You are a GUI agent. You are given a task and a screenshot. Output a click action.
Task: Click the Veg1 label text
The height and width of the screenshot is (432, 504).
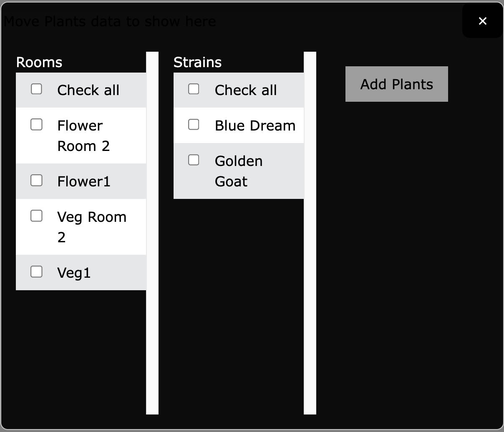point(74,273)
